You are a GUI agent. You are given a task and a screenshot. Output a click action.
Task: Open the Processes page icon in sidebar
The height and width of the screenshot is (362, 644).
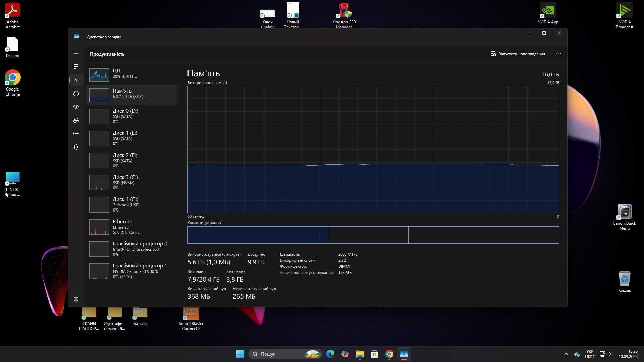[76, 67]
